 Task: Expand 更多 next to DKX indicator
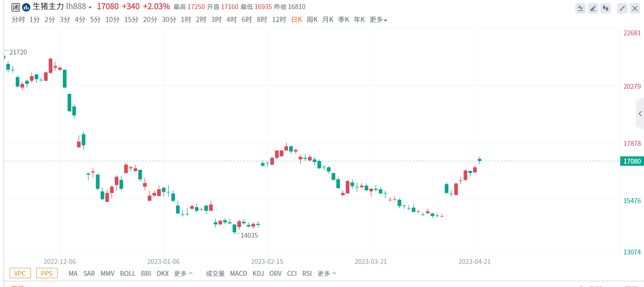(x=183, y=273)
